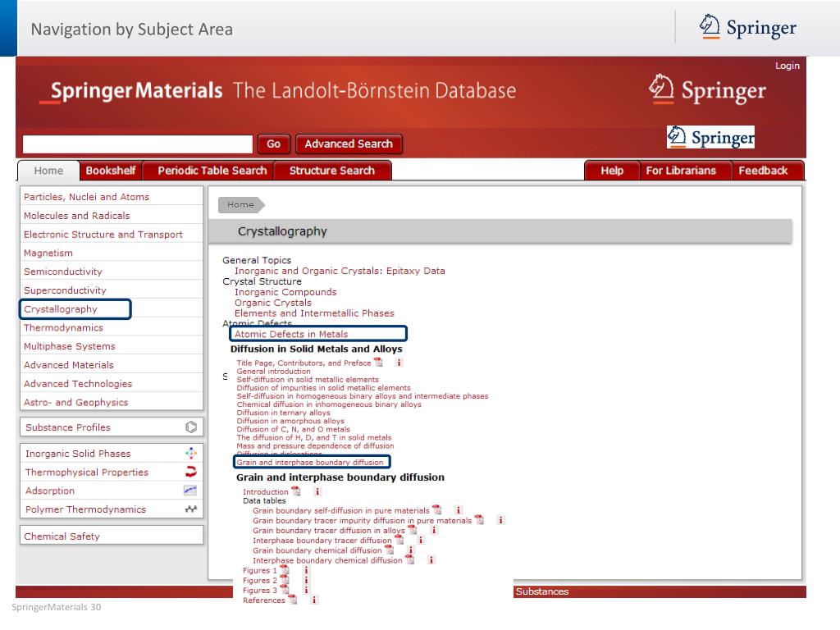This screenshot has width=840, height=630.
Task: Open Superconductivity subject area
Action: click(x=65, y=290)
